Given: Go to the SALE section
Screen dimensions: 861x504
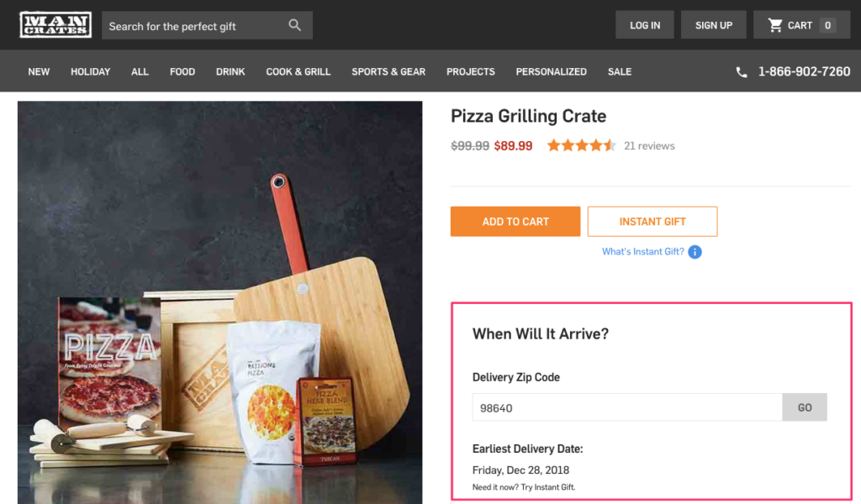Looking at the screenshot, I should 620,71.
